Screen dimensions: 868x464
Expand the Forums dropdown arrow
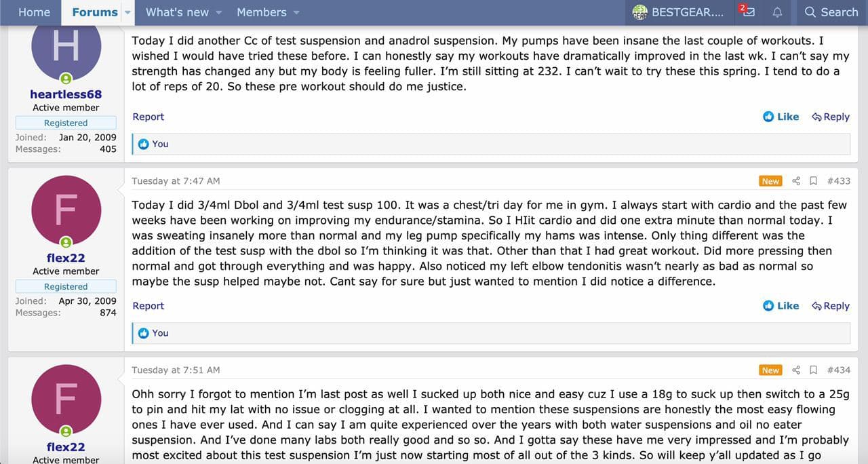[x=127, y=12]
